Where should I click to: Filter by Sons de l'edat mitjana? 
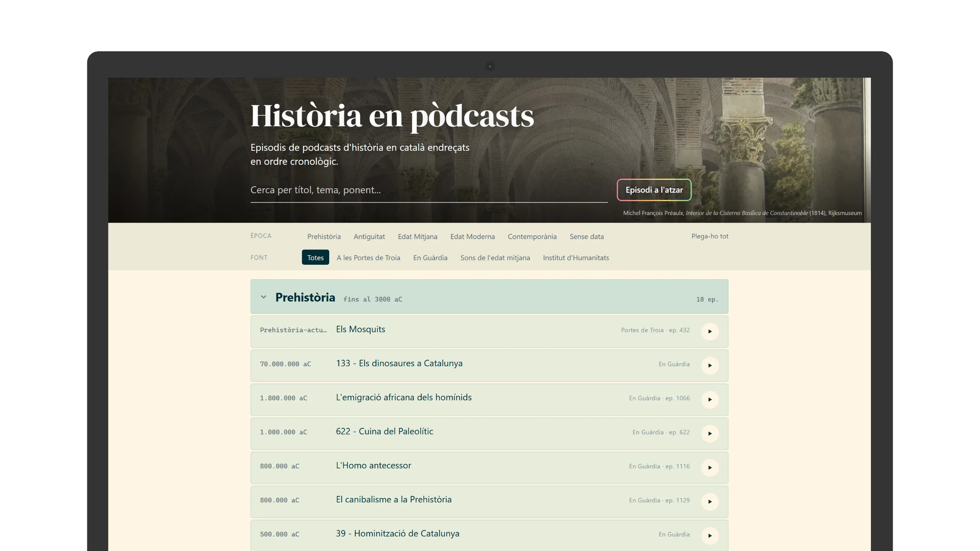495,258
